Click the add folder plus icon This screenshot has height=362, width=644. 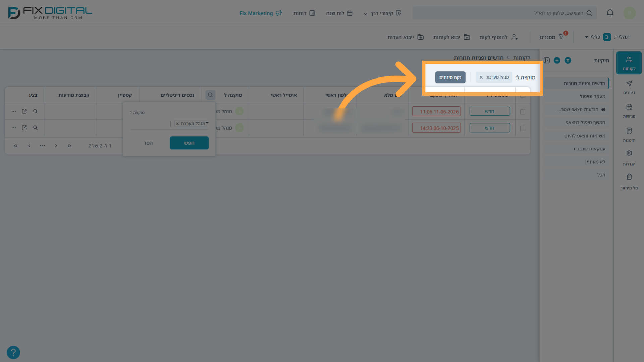557,60
